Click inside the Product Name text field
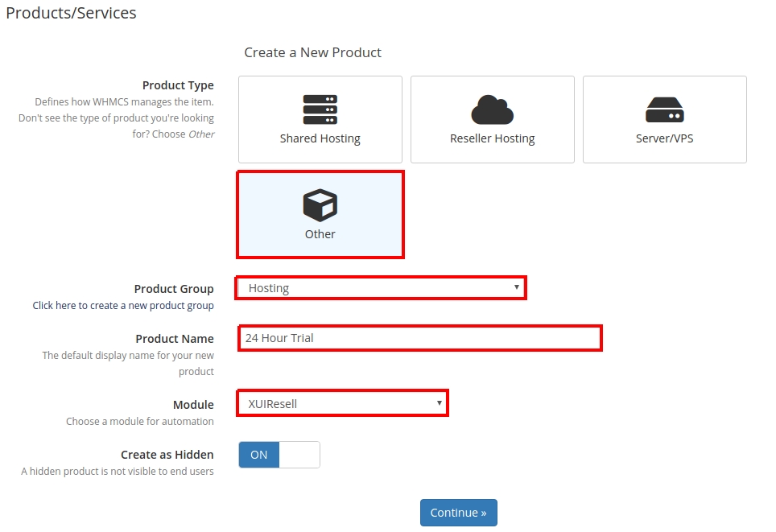The width and height of the screenshot is (776, 532). click(x=419, y=338)
